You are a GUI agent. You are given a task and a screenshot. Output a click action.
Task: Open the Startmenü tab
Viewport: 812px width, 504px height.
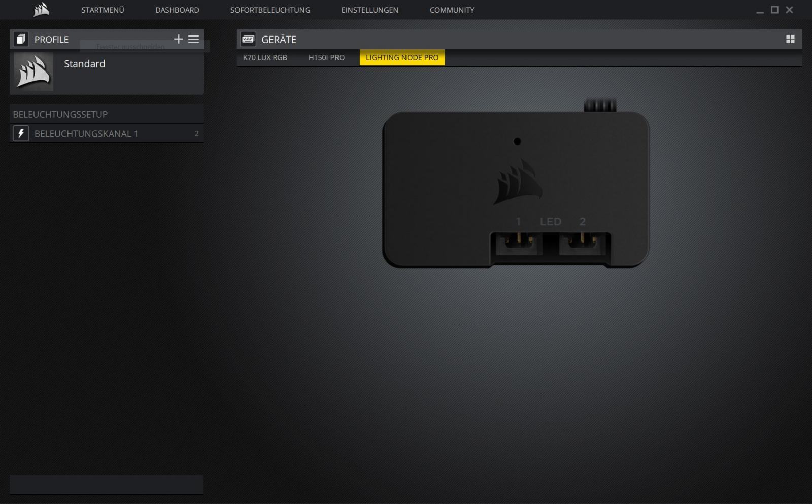click(x=103, y=10)
